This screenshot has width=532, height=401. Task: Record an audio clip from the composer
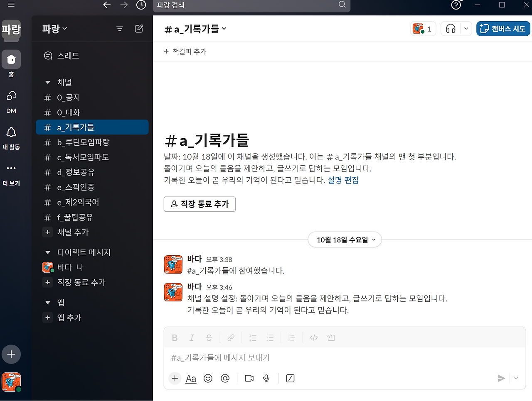pos(266,378)
